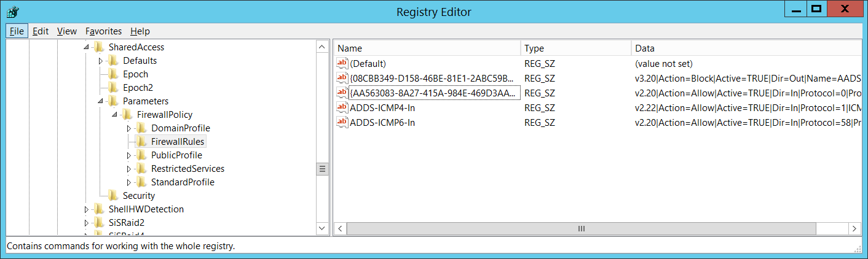Expand the DomainProfile tree node
Image resolution: width=868 pixels, height=259 pixels.
(128, 128)
